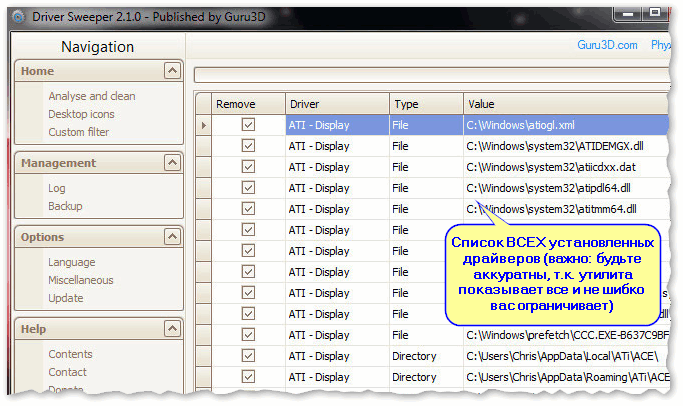Maximize the Driver Sweeper window
The width and height of the screenshot is (683, 406).
(654, 13)
